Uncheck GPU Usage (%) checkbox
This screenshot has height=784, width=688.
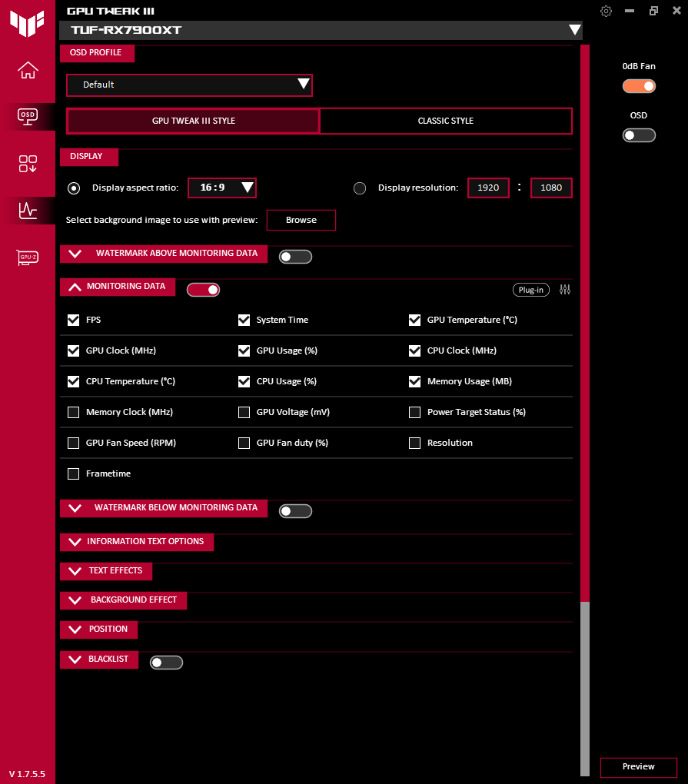[x=244, y=350]
